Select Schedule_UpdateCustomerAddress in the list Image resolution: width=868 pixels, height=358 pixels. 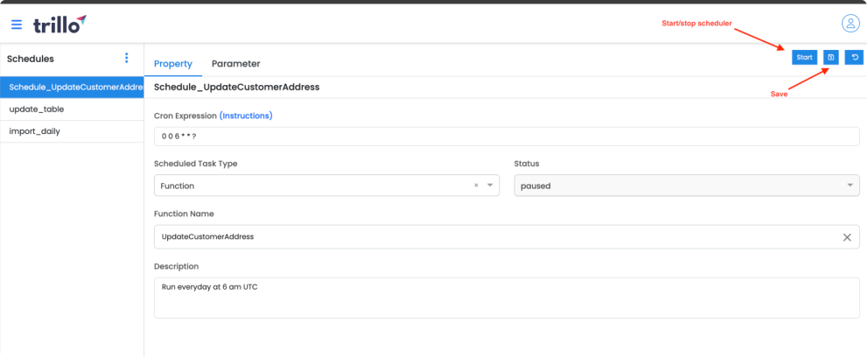pyautogui.click(x=72, y=87)
